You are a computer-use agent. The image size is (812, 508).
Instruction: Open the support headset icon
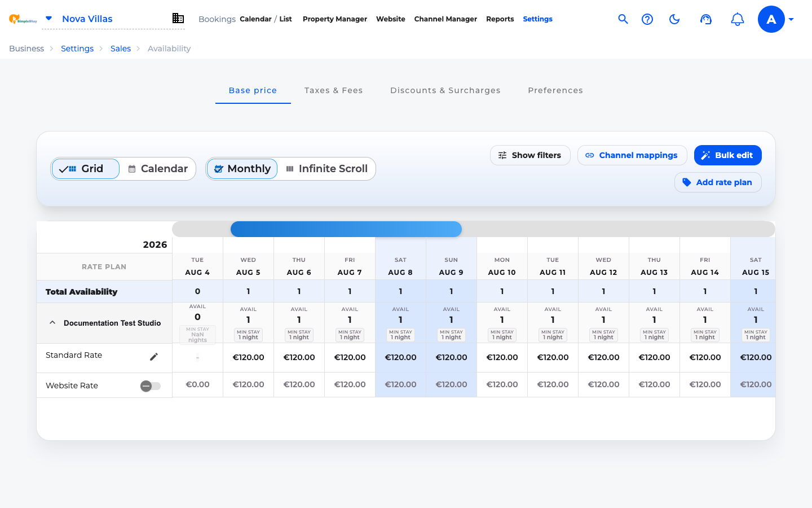[x=706, y=19]
